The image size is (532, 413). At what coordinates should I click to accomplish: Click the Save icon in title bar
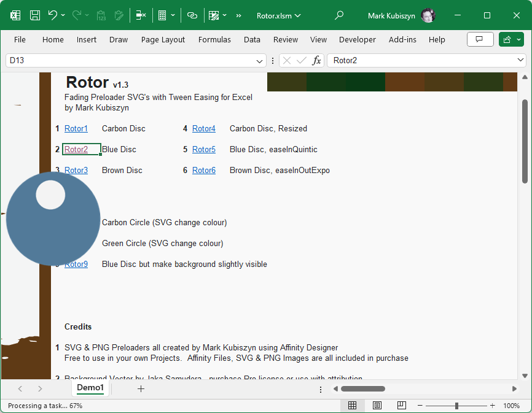(35, 15)
